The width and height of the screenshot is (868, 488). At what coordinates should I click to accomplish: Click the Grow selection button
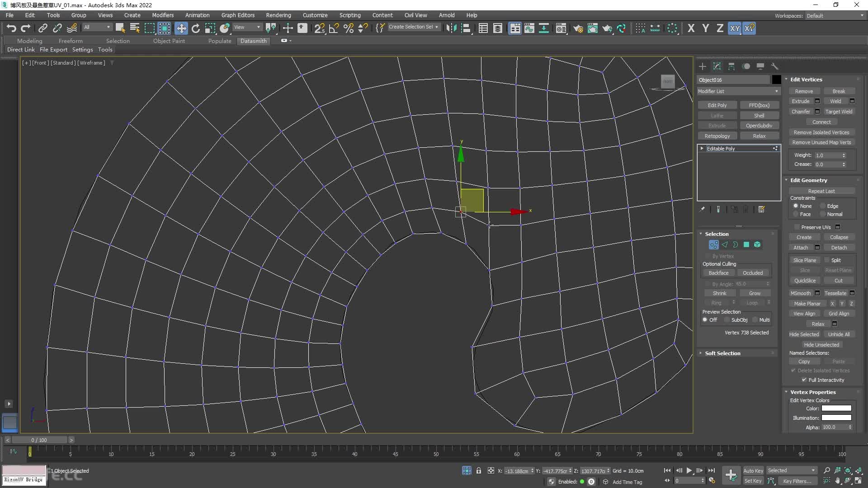[x=755, y=293]
